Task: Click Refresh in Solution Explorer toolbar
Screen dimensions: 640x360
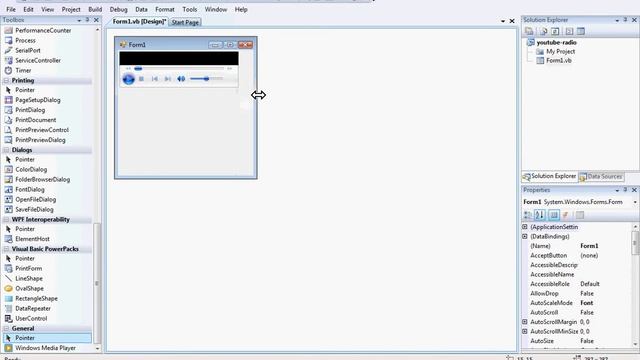Action: 555,31
